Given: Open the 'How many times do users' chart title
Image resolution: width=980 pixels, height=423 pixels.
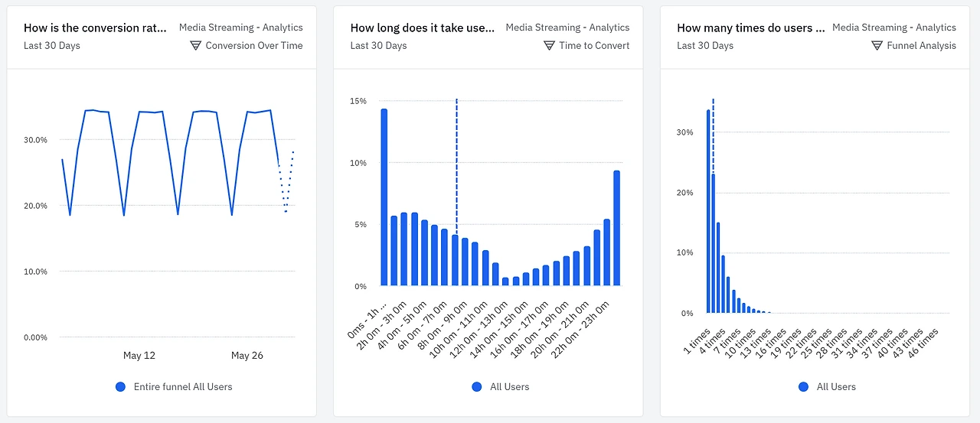Looking at the screenshot, I should point(750,28).
